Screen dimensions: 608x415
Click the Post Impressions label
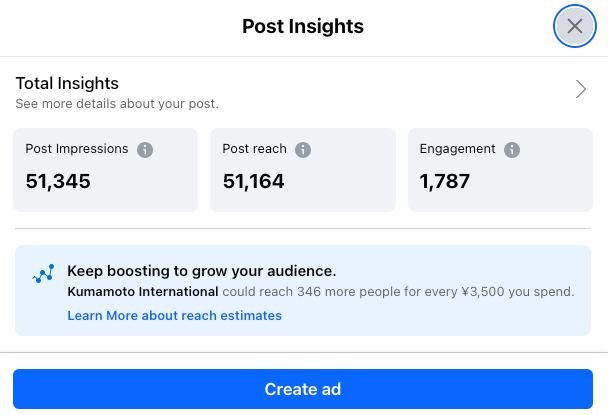click(77, 149)
